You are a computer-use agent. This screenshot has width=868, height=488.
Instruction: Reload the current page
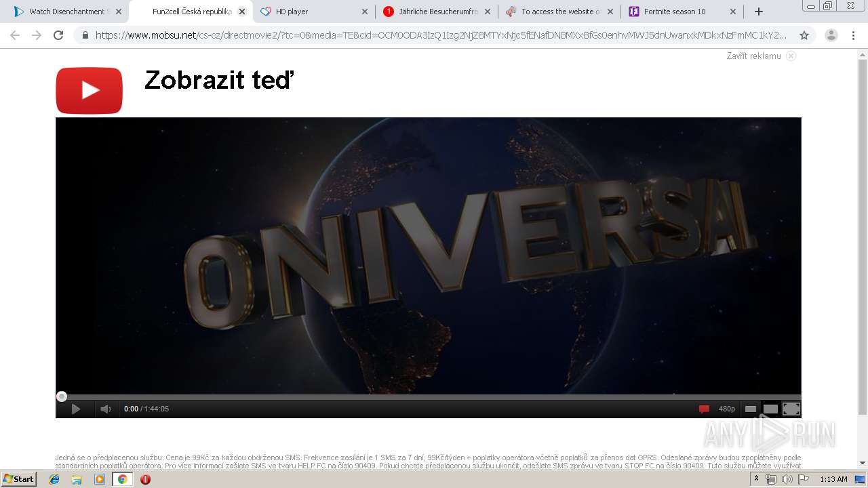(58, 35)
